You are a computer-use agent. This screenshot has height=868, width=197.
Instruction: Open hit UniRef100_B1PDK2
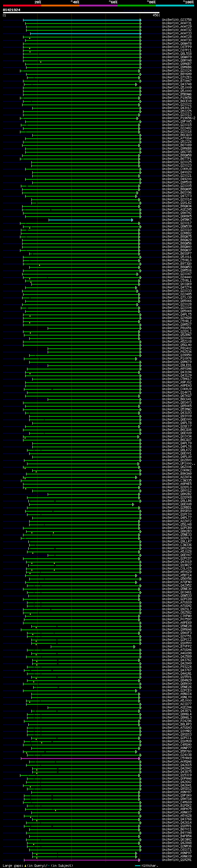pos(177,805)
